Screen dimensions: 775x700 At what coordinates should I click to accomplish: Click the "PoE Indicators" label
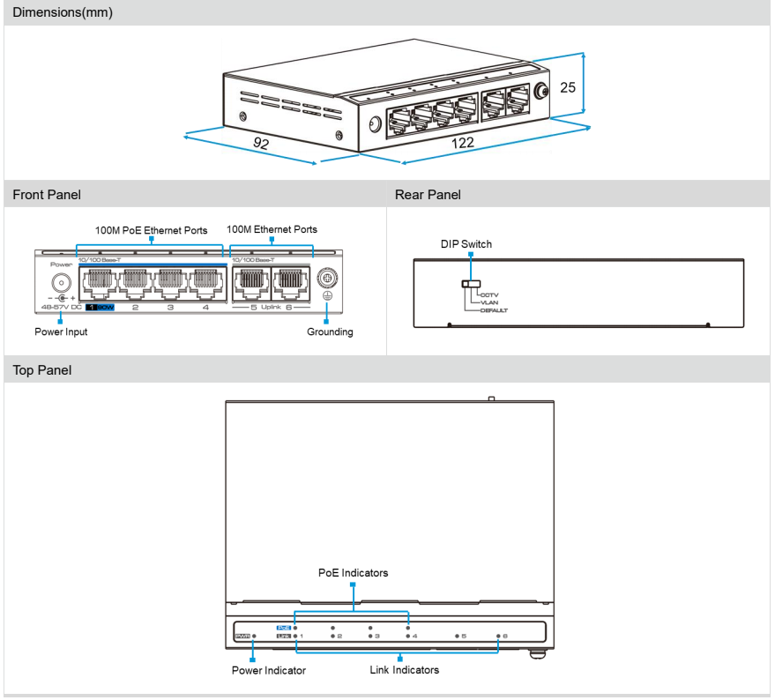coord(353,572)
